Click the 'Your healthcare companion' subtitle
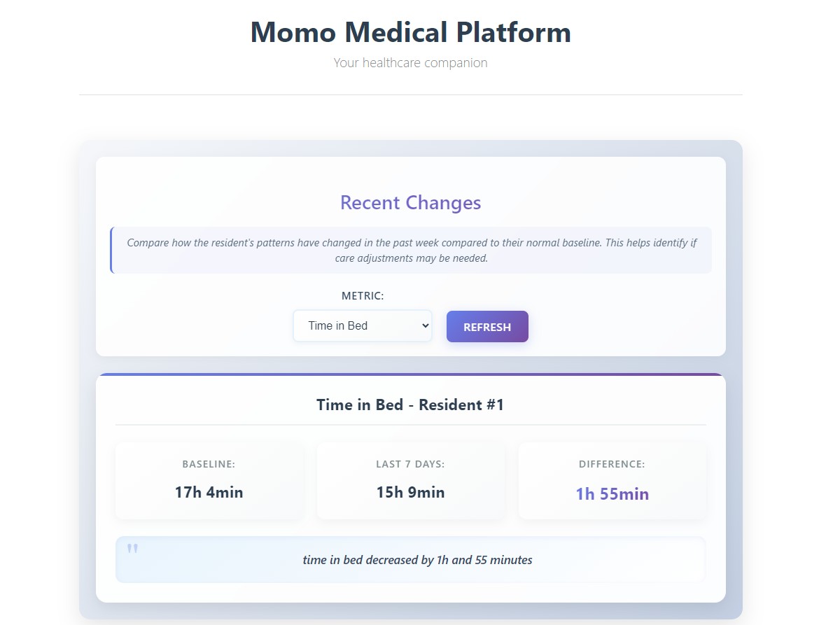This screenshot has width=840, height=625. [x=410, y=63]
